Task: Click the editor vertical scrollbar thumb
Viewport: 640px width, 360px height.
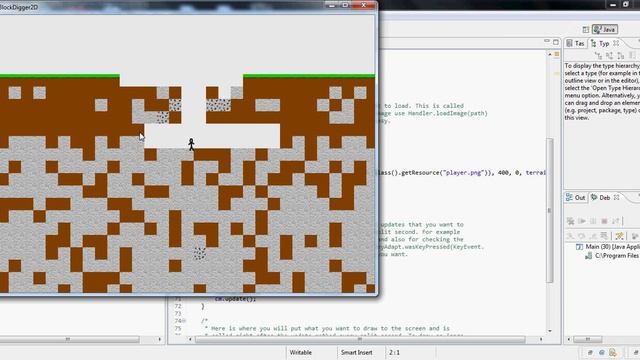Action: [550, 210]
